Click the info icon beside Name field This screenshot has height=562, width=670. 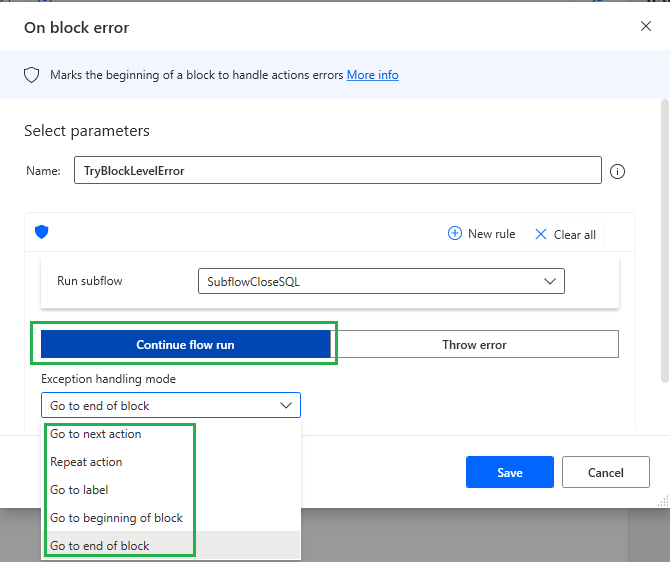point(617,171)
